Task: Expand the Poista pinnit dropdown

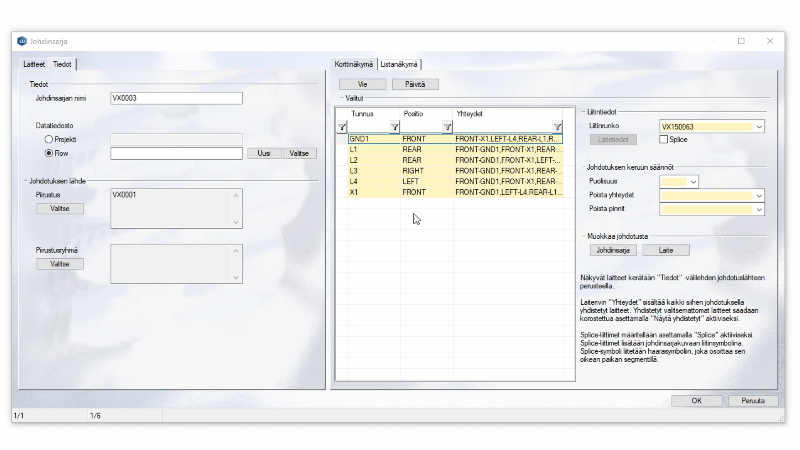Action: [759, 209]
